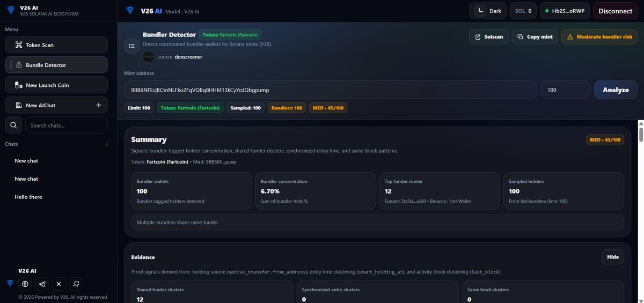Image resolution: width=644 pixels, height=303 pixels.
Task: Click the Token: Fartcoin tag near title
Action: point(230,35)
